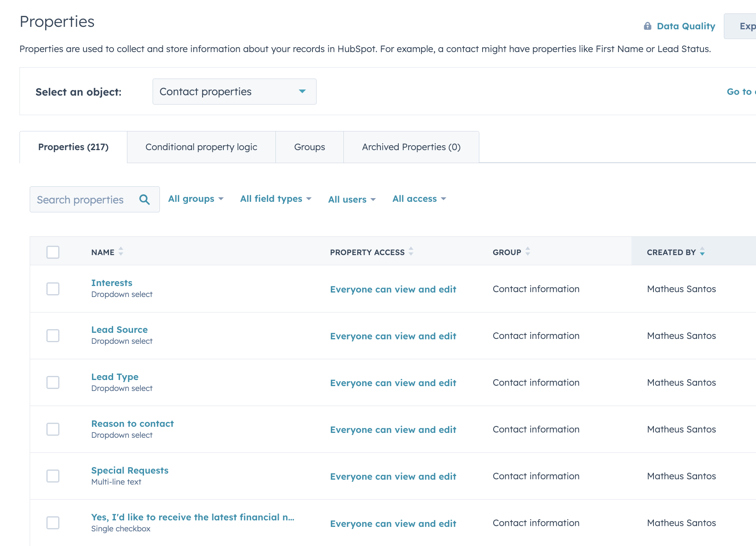Click the search magnifier icon

point(144,199)
